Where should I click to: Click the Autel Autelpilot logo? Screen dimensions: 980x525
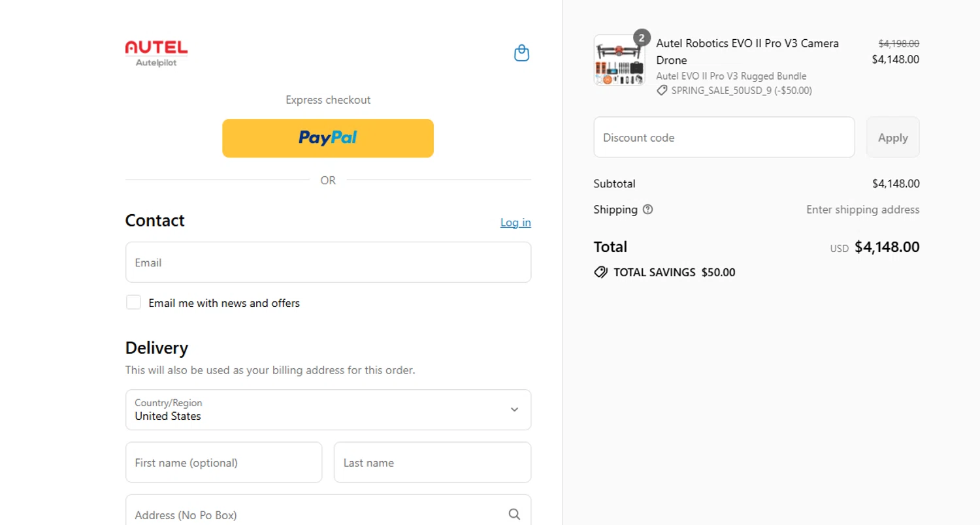(x=156, y=54)
